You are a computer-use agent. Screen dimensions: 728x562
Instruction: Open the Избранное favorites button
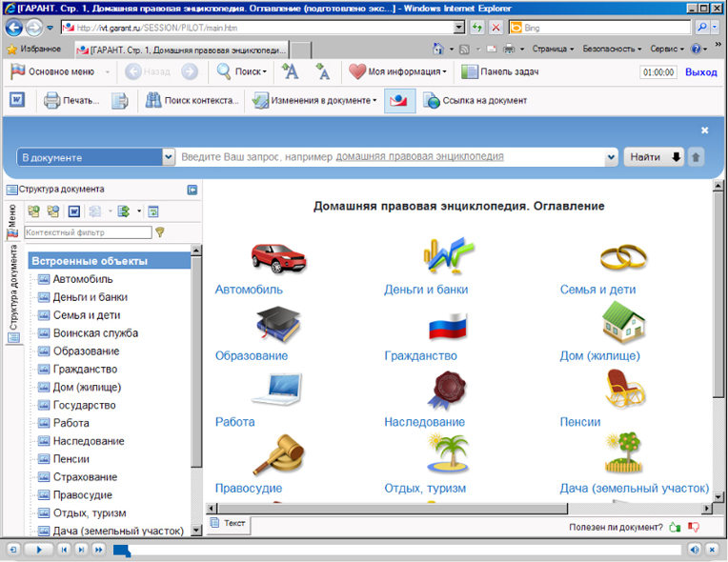34,49
